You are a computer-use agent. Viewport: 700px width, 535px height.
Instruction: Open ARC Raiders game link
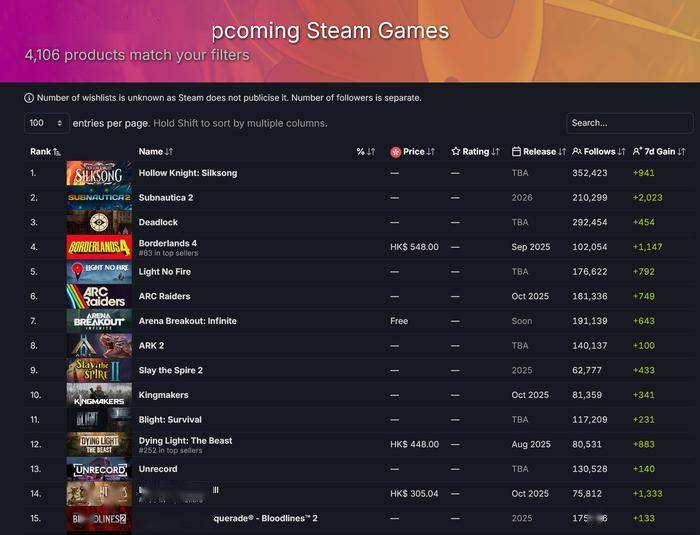coord(164,296)
